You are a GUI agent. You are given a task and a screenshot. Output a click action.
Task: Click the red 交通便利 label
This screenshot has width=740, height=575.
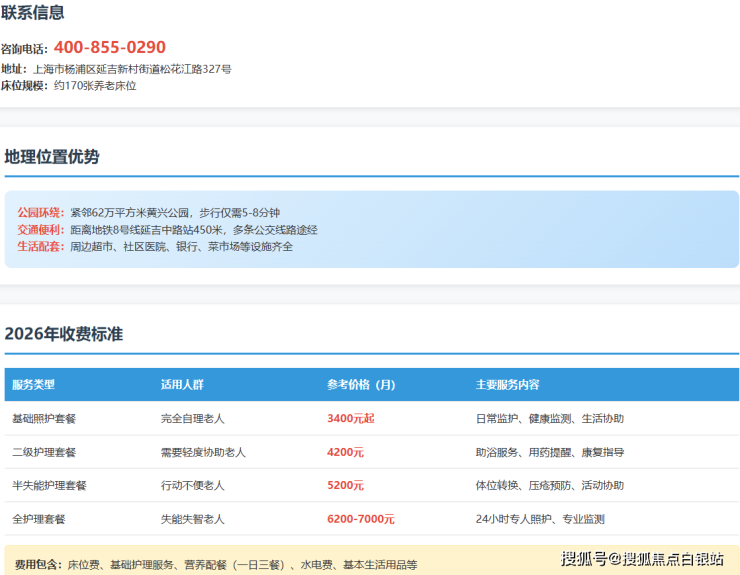click(39, 229)
